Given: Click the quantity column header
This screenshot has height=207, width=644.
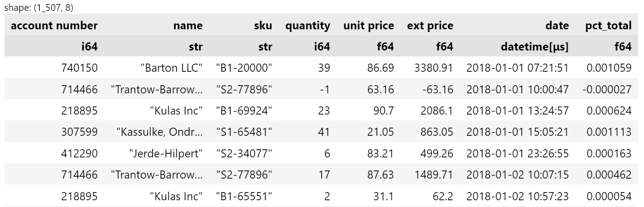Looking at the screenshot, I should pyautogui.click(x=307, y=26).
